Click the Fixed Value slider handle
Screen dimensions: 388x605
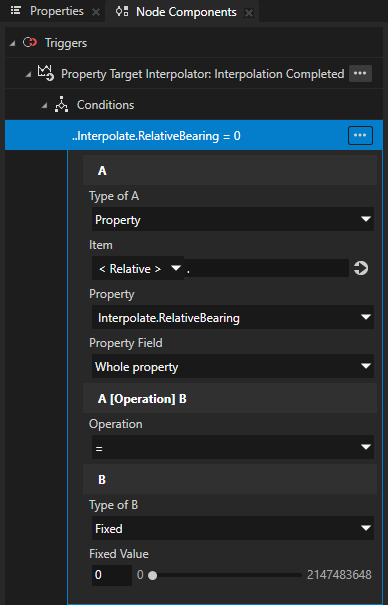pyautogui.click(x=153, y=575)
